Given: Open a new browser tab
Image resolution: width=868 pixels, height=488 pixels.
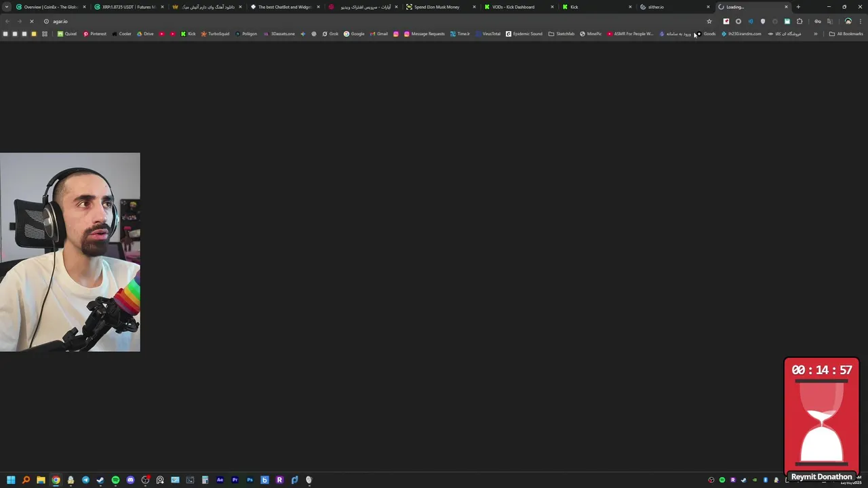Looking at the screenshot, I should click(798, 7).
